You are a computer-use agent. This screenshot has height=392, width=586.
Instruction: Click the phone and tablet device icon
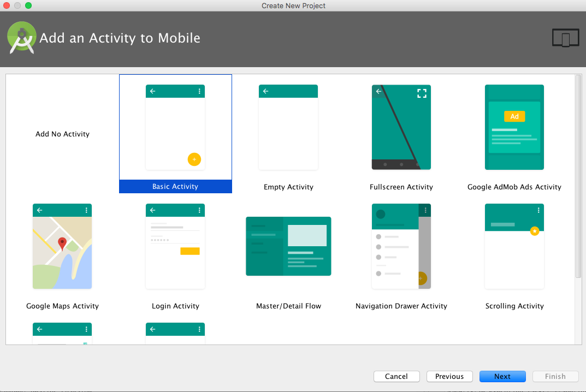tap(565, 38)
